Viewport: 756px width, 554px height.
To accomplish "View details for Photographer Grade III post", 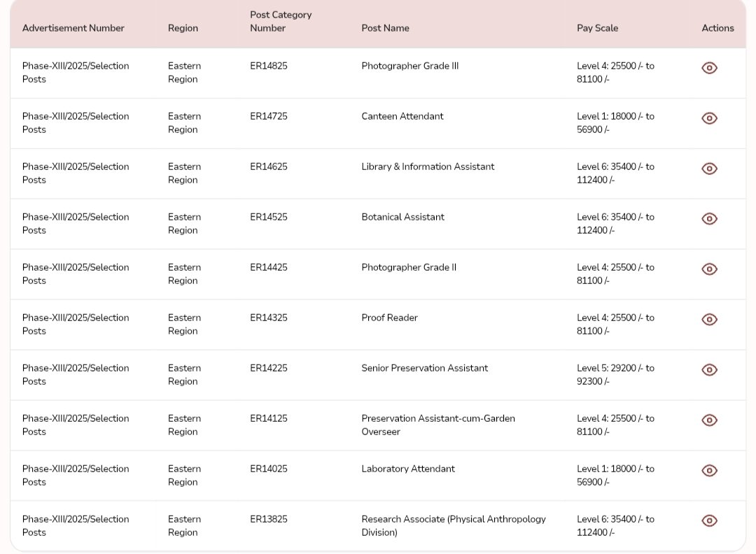I will 709,68.
